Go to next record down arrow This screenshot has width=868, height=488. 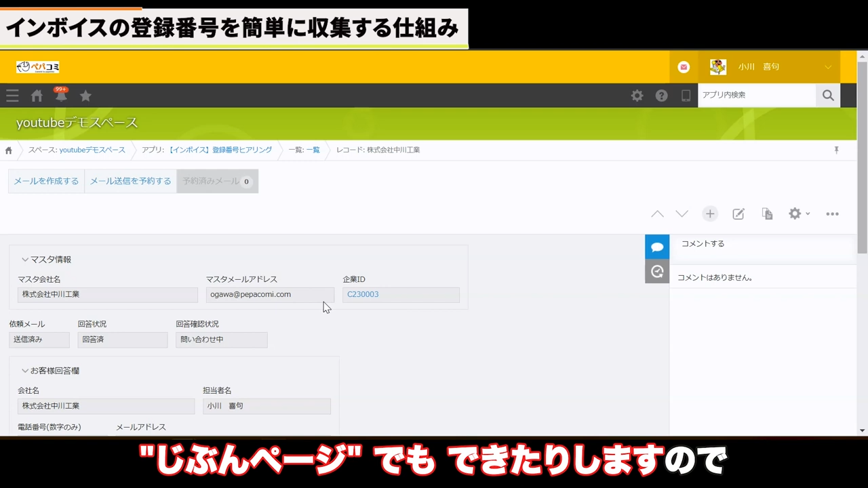click(682, 213)
